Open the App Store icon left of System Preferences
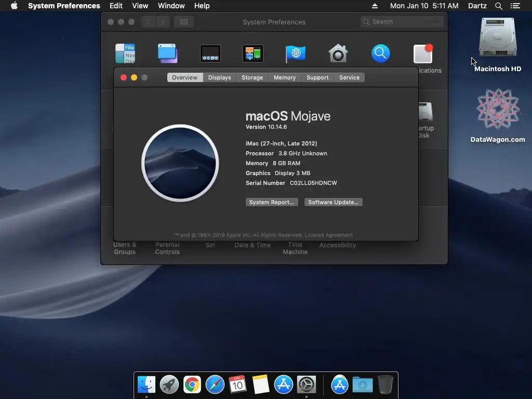The width and height of the screenshot is (532, 399). click(x=284, y=384)
